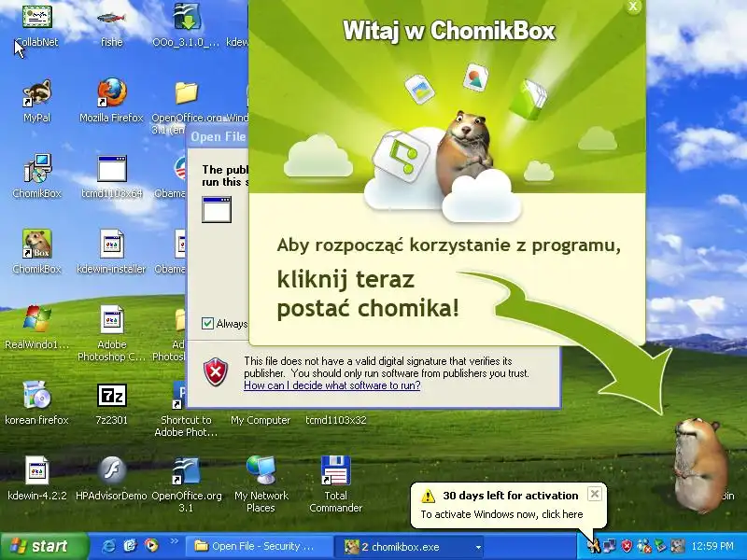Select the Adobe Photoshop C... installer icon
Screen dimensions: 747x560
[111, 319]
